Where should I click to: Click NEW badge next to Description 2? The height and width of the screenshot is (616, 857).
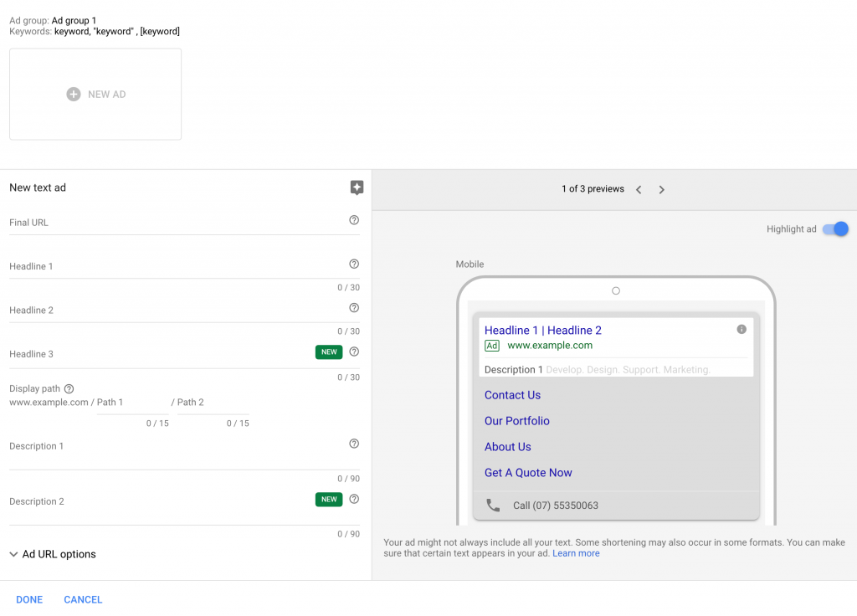coord(329,499)
